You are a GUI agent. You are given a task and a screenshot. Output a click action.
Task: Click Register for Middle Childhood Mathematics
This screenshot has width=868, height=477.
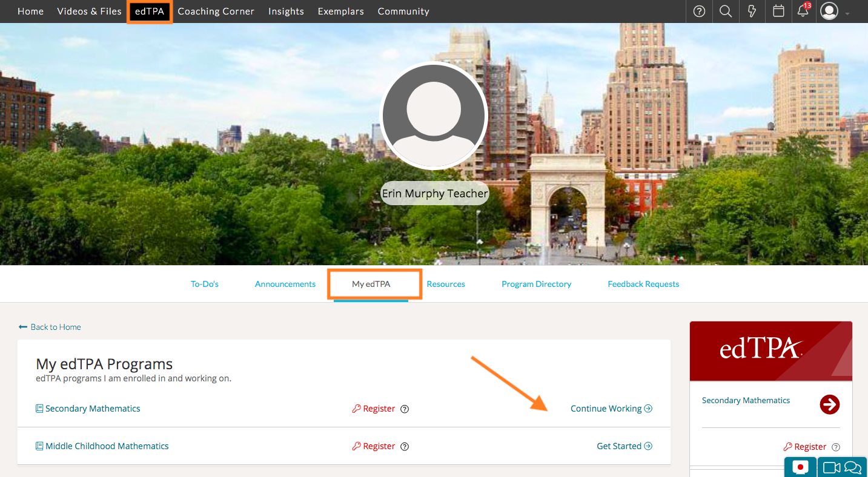[378, 446]
